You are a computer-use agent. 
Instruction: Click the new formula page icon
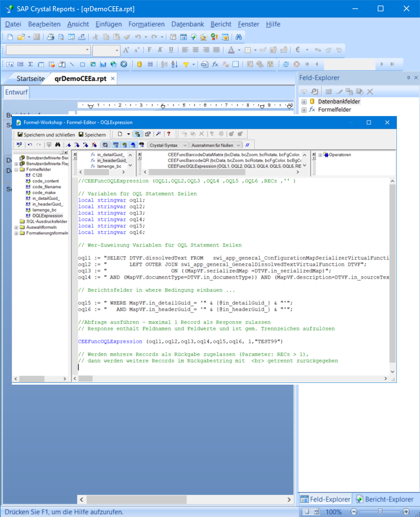[120, 134]
